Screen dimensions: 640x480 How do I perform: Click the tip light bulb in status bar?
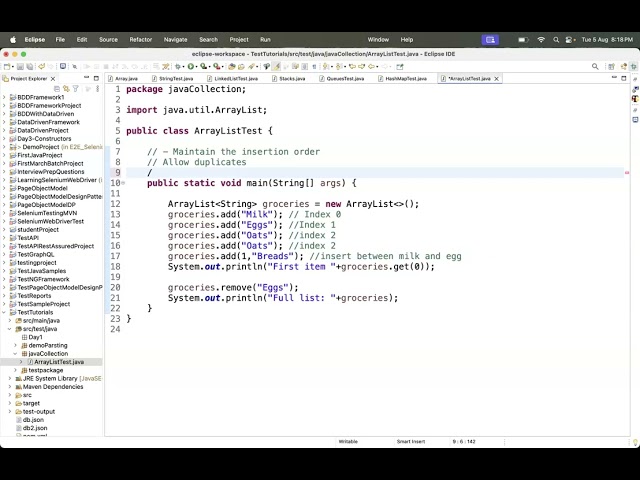point(635,442)
